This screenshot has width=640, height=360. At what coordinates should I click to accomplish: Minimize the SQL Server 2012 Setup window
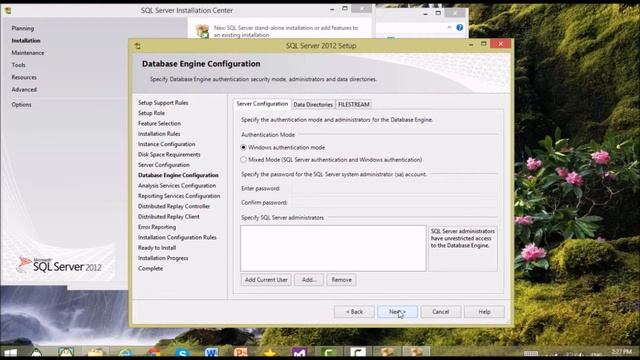click(471, 44)
